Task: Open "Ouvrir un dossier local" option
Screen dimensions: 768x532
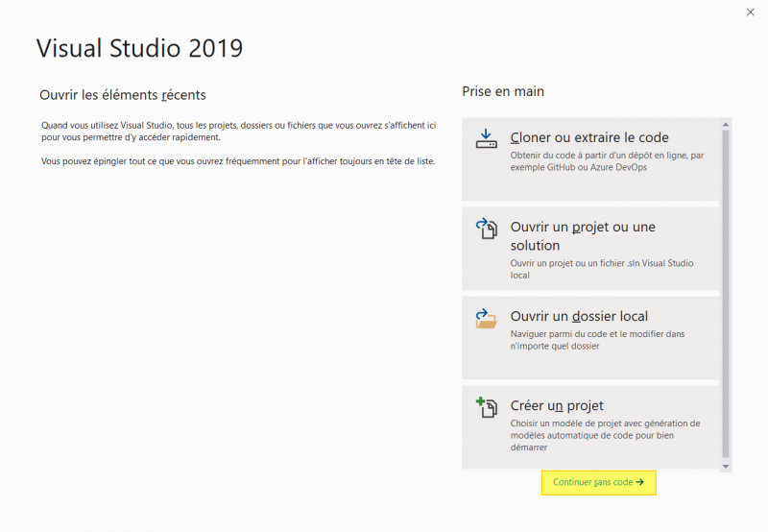Action: tap(590, 337)
